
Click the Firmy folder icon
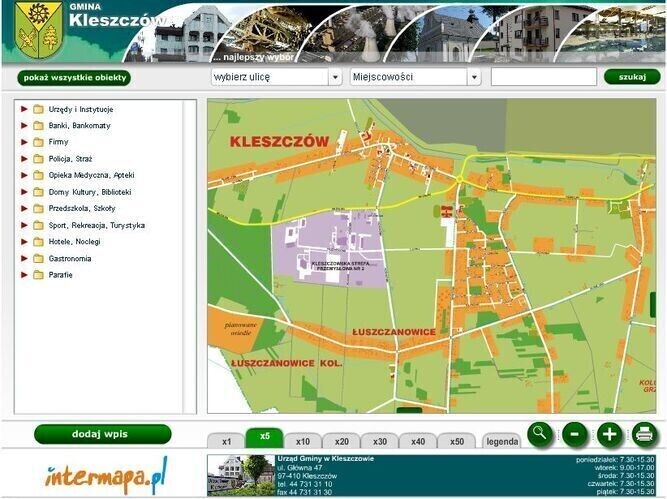pos(38,142)
